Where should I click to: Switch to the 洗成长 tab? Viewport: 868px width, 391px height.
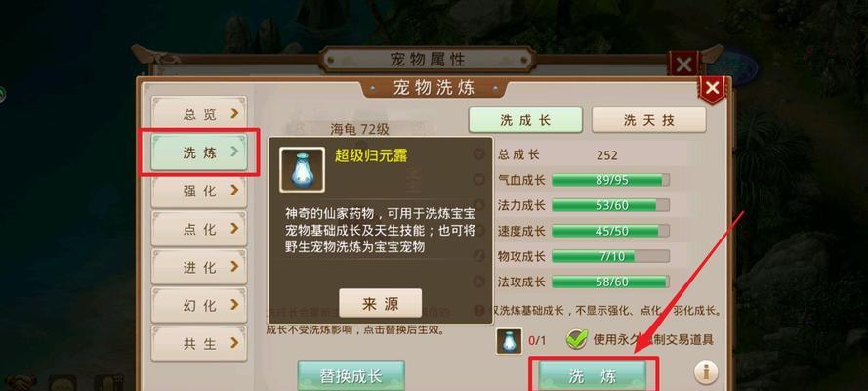(x=525, y=120)
